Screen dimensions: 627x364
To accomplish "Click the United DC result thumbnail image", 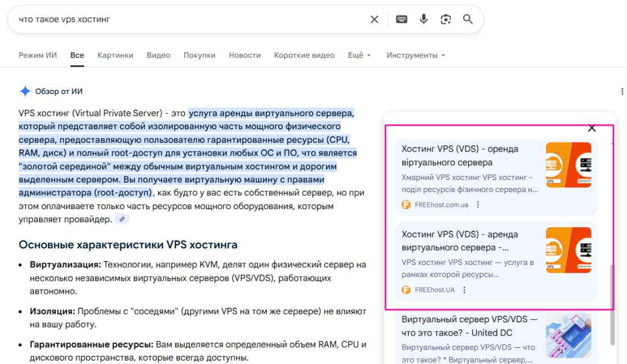I will pyautogui.click(x=568, y=336).
